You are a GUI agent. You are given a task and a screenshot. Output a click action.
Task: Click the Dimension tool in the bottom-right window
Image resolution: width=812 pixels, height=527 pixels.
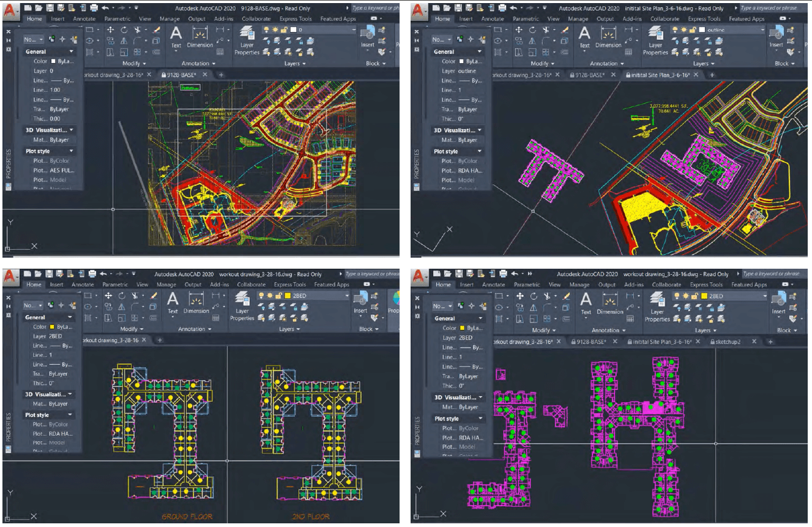609,303
